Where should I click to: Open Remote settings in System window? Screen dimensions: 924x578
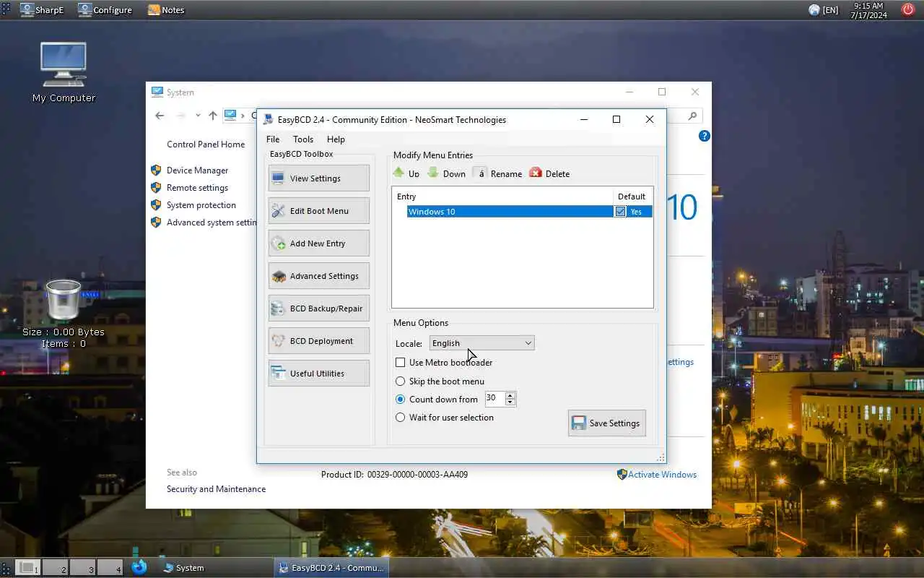(197, 188)
